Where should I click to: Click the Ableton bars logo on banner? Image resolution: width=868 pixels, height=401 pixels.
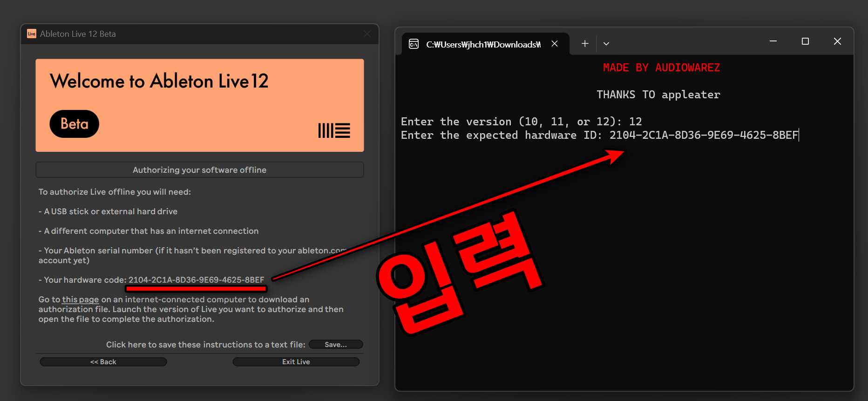coord(334,130)
